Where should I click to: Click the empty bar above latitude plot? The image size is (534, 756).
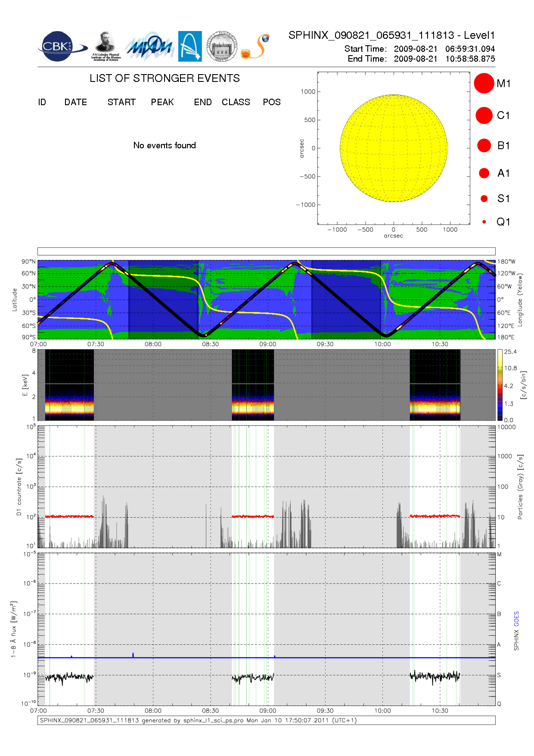[x=266, y=251]
